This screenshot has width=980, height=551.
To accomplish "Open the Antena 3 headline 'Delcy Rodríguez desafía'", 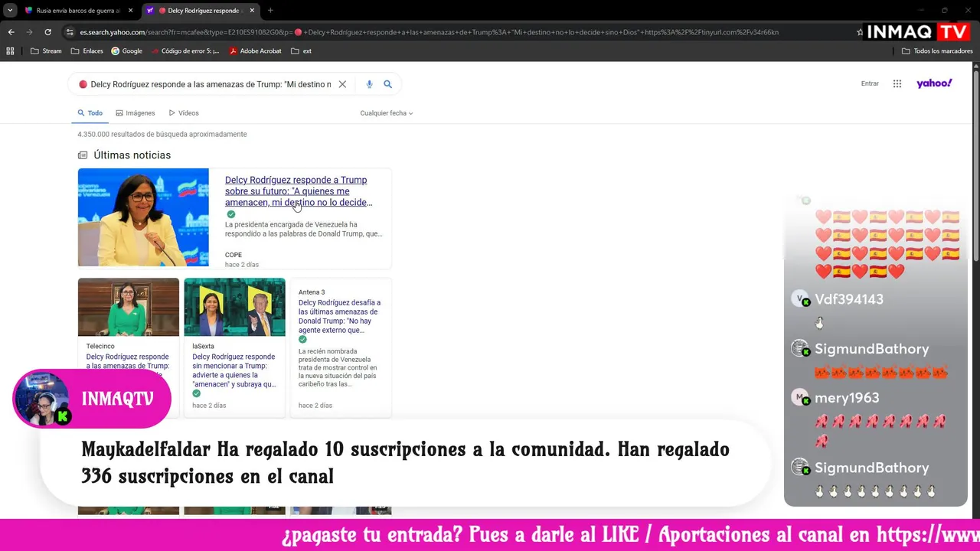I will pyautogui.click(x=339, y=316).
